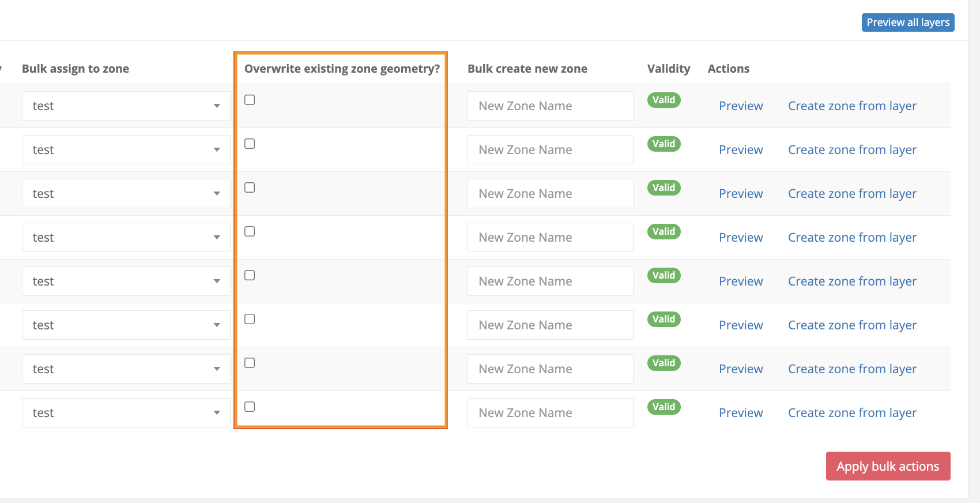Open Preview for the fourth row layer
Viewport: 980px width, 503px height.
(741, 238)
